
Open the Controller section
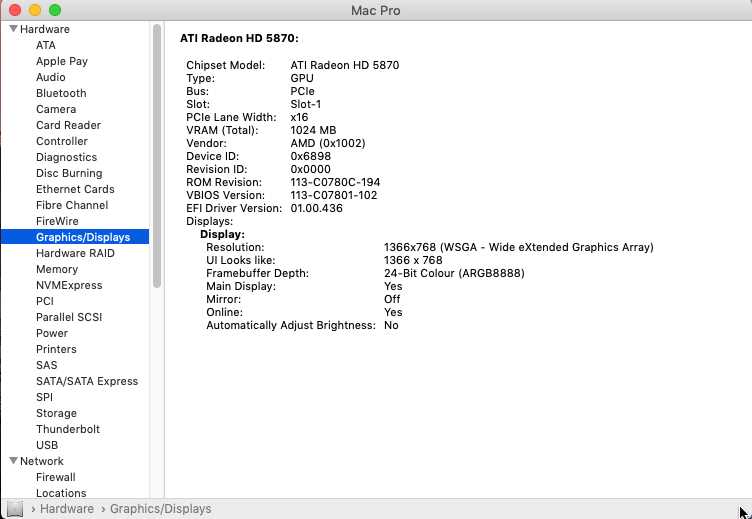click(62, 141)
